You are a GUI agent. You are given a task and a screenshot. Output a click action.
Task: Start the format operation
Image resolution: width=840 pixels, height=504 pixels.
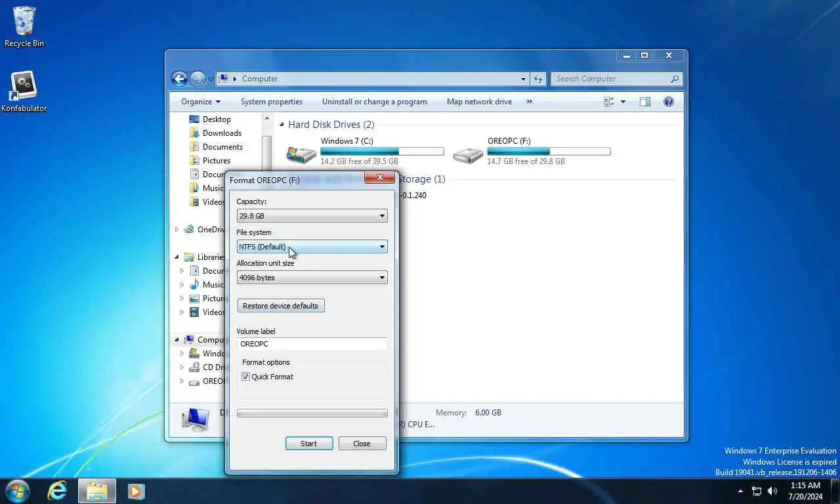click(309, 444)
